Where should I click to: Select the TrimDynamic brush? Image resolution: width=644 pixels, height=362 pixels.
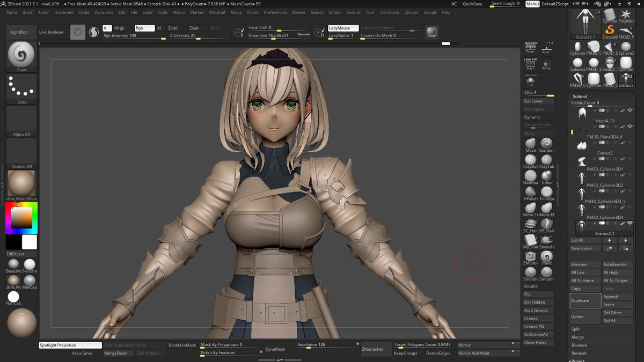point(546,193)
